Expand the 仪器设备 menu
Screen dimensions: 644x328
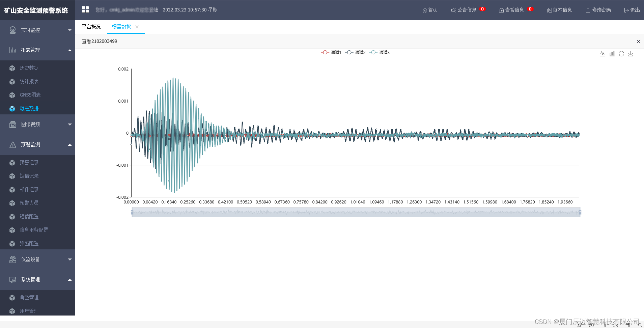37,259
